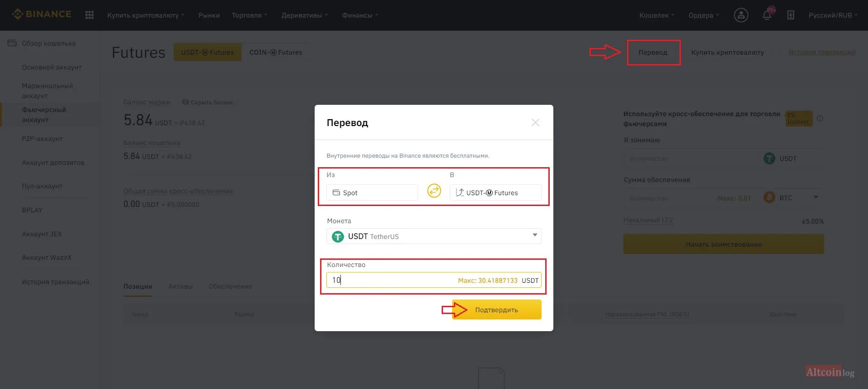Select the Позиции tab
This screenshot has width=868, height=389.
[x=138, y=286]
